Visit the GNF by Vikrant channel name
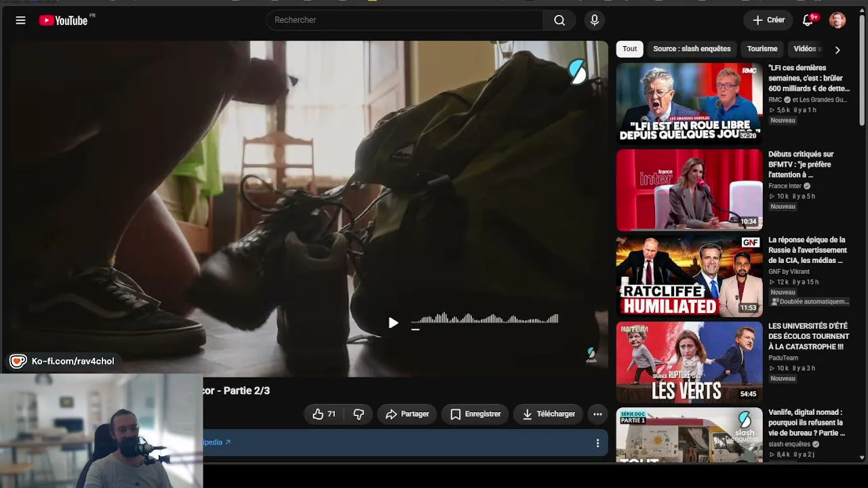868x488 pixels. [x=789, y=272]
